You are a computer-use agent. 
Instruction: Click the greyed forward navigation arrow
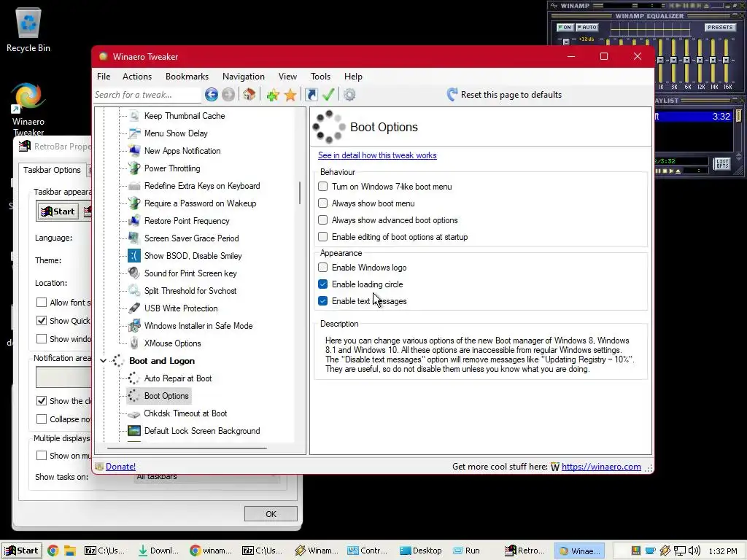click(228, 95)
